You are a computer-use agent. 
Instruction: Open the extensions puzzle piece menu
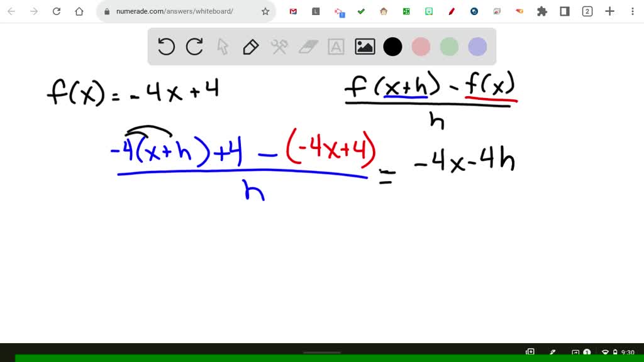[x=541, y=11]
